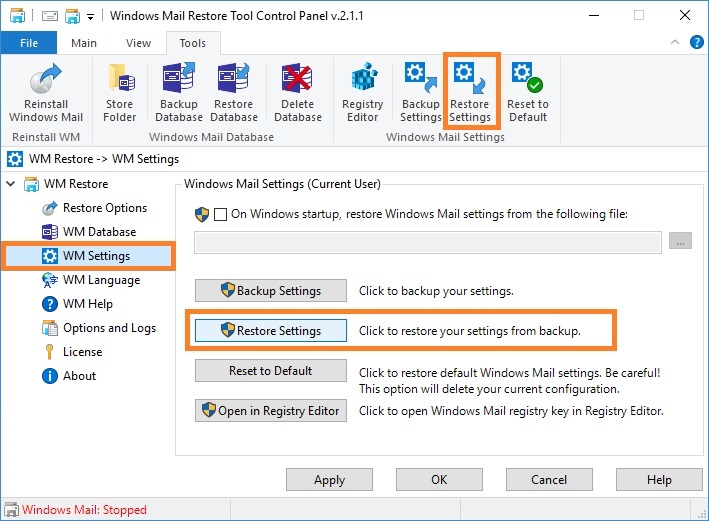Viewport: 709px width, 521px height.
Task: Switch to the Tools ribbon tab
Action: pos(193,43)
